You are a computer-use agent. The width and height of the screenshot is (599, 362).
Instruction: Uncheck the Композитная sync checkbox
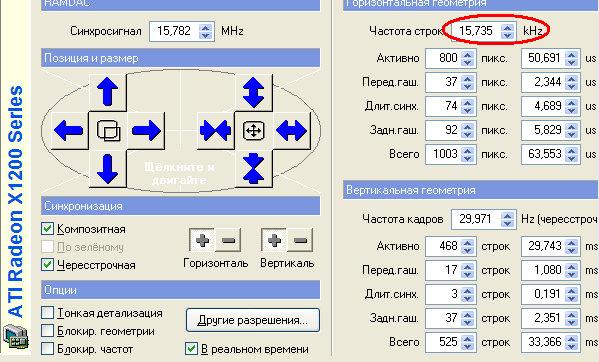pyautogui.click(x=47, y=229)
